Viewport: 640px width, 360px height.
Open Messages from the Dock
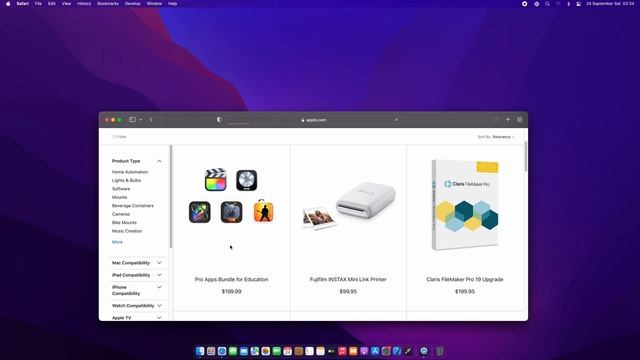pos(233,351)
